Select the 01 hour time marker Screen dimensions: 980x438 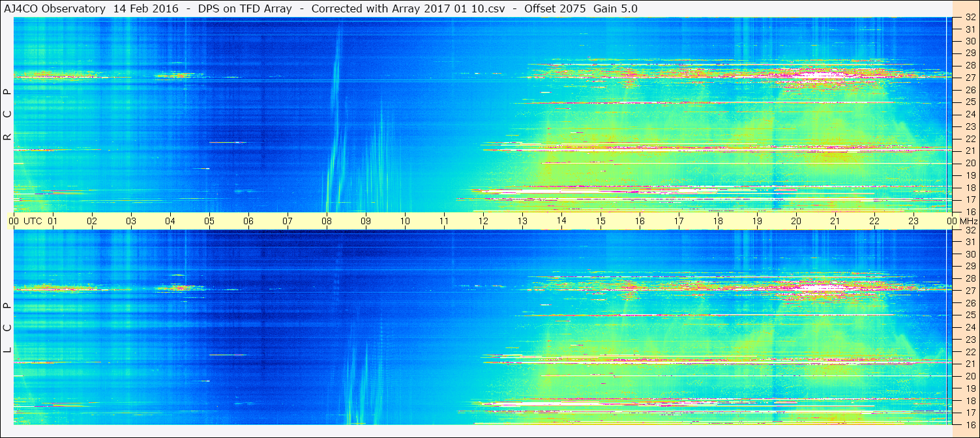pos(53,221)
